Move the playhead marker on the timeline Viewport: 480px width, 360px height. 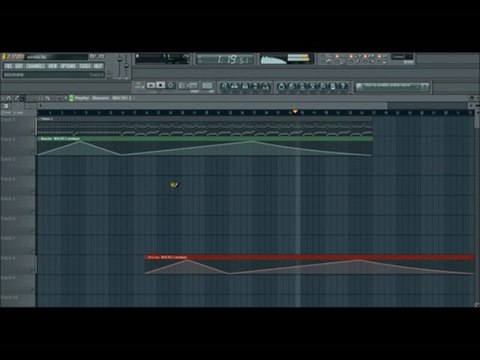click(295, 111)
